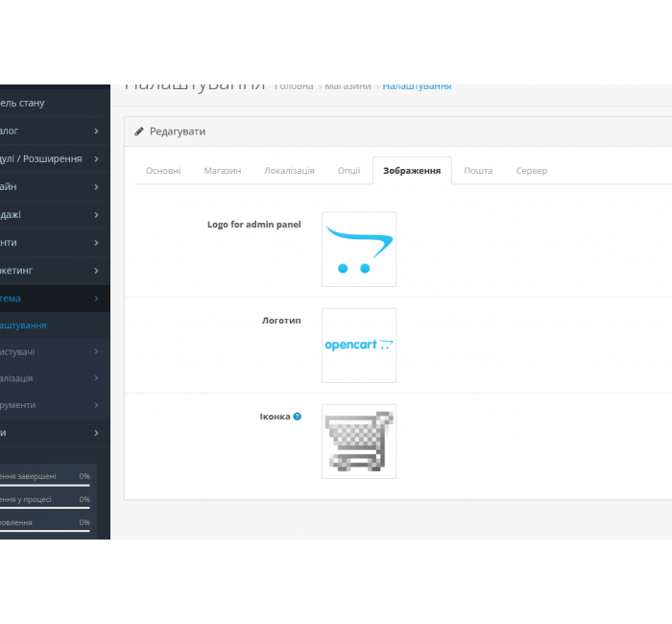Follow the Магазини breadcrumb link
Image resolution: width=672 pixels, height=624 pixels.
pos(348,86)
